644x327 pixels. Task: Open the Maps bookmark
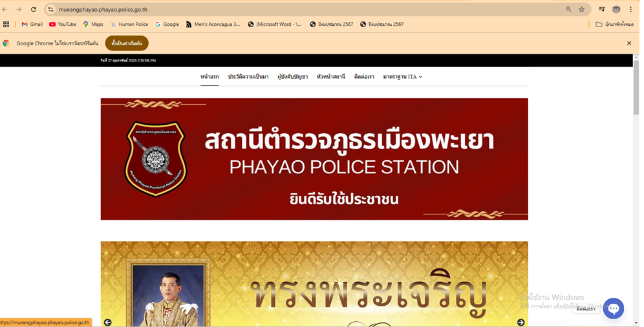coord(93,24)
